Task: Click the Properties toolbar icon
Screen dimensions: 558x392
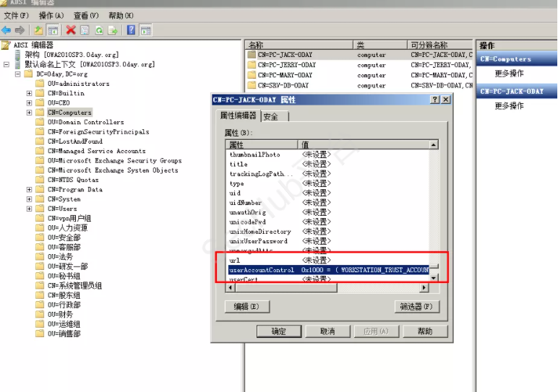Action: coord(84,30)
